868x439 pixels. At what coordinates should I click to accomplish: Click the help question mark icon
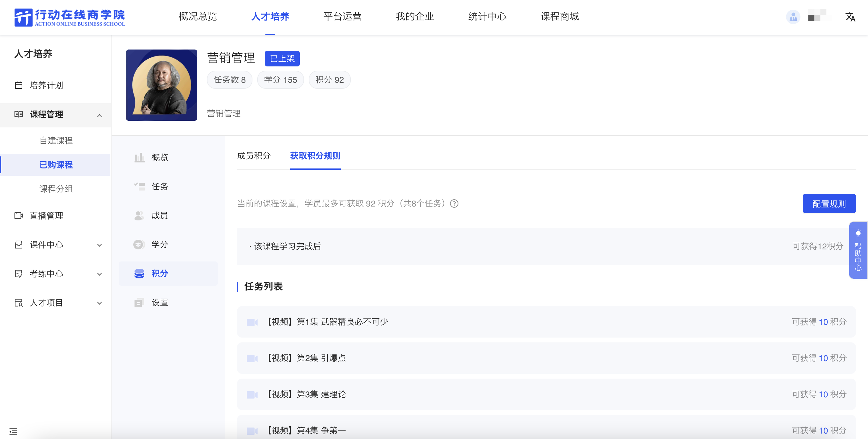[x=454, y=203]
